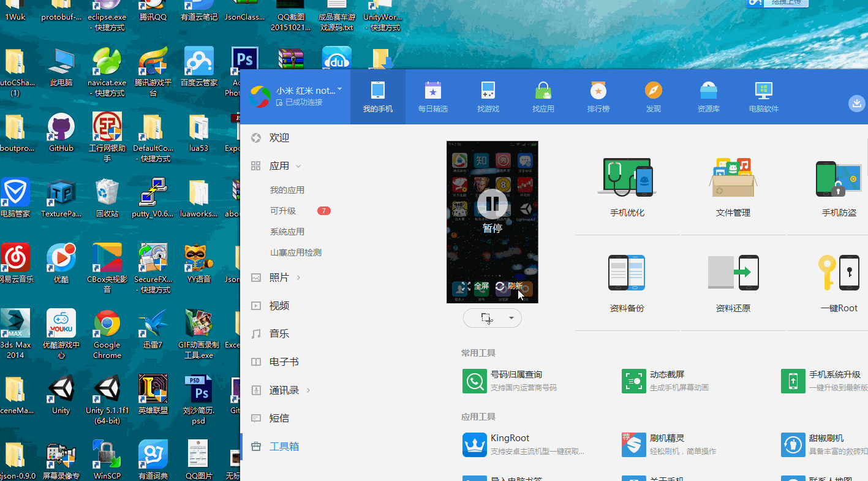Open 刷机精灵 tool
Screen dimensions: 868x481
669,444
